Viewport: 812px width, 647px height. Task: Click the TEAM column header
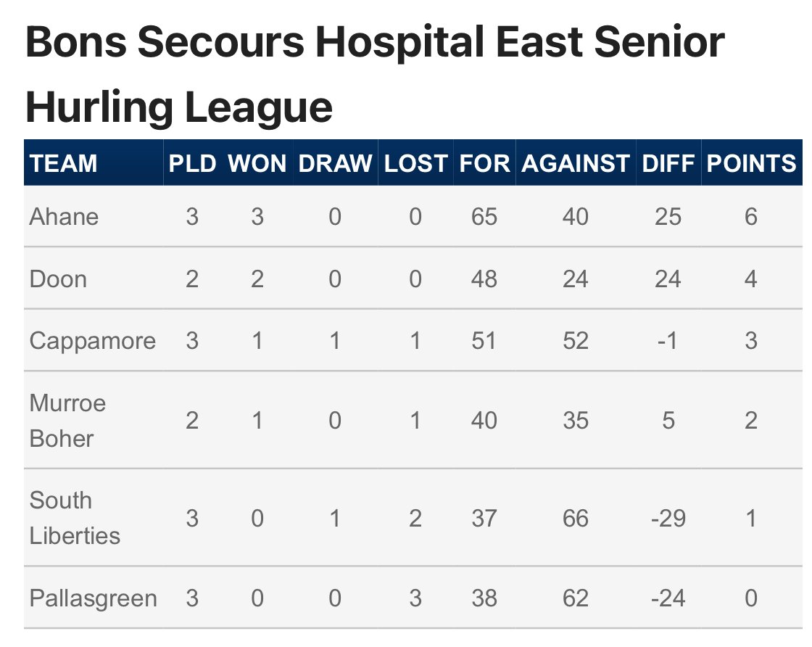[x=63, y=164]
